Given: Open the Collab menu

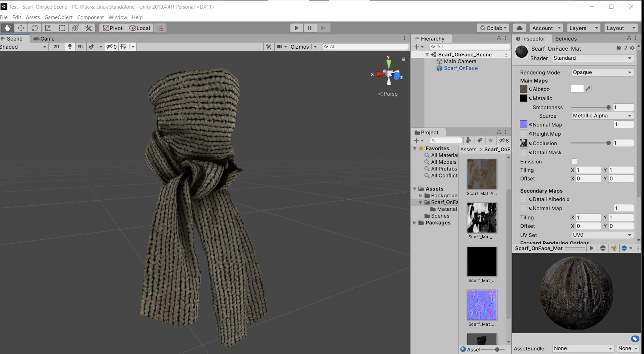Looking at the screenshot, I should pyautogui.click(x=493, y=28).
